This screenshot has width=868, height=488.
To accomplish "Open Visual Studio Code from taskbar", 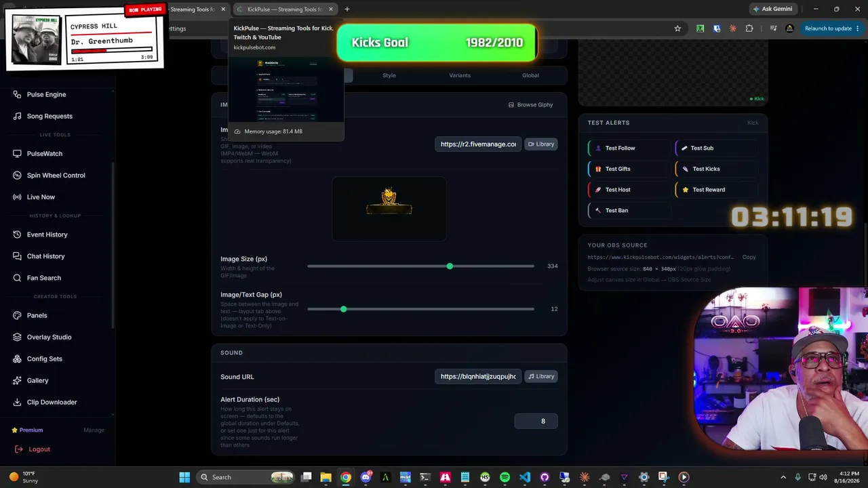I will pyautogui.click(x=525, y=477).
